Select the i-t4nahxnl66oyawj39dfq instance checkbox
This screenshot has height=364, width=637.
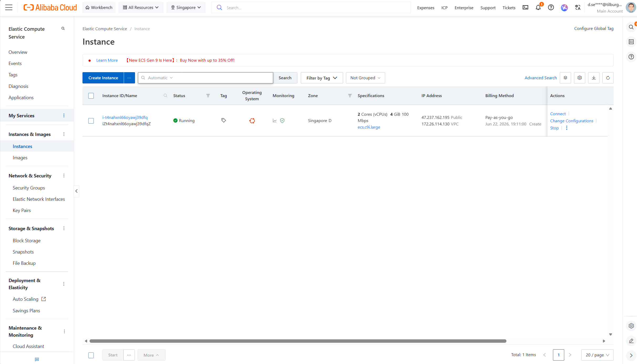pos(91,121)
